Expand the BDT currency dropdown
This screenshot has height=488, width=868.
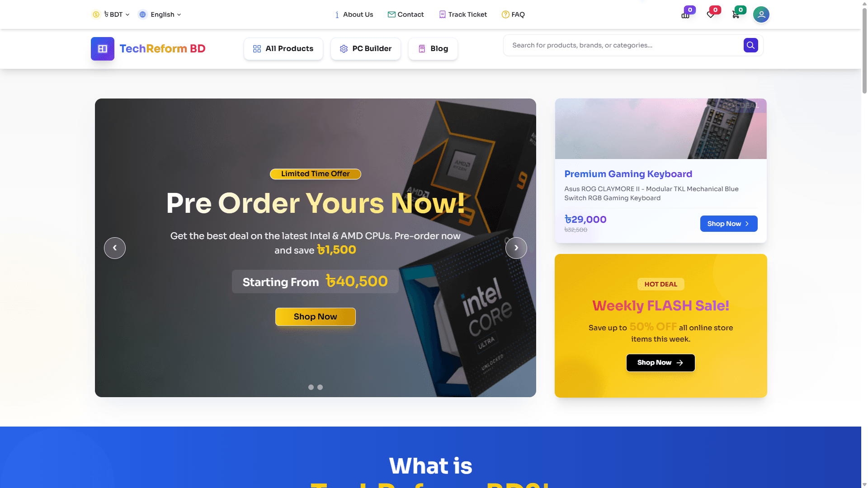click(111, 14)
